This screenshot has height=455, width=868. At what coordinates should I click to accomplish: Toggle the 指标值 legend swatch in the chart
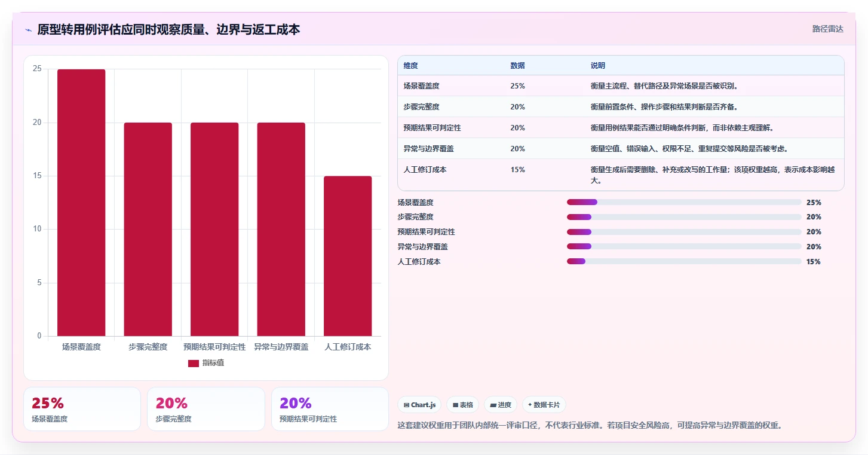click(194, 363)
